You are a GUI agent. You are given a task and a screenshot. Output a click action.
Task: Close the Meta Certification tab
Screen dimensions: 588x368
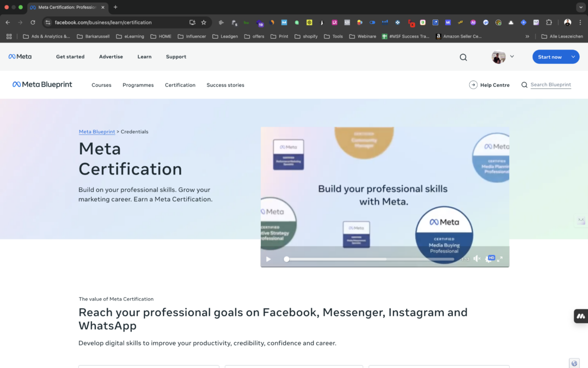pos(103,7)
